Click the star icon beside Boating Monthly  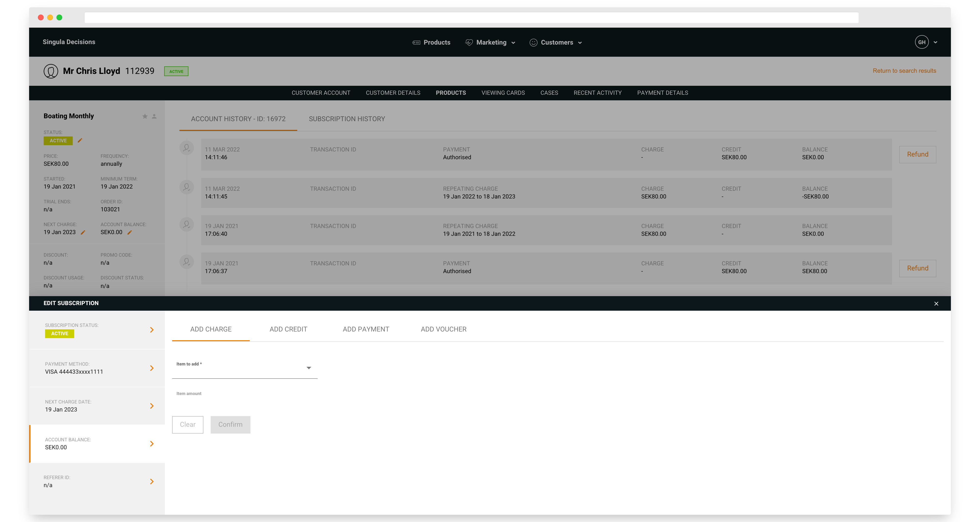coord(145,116)
